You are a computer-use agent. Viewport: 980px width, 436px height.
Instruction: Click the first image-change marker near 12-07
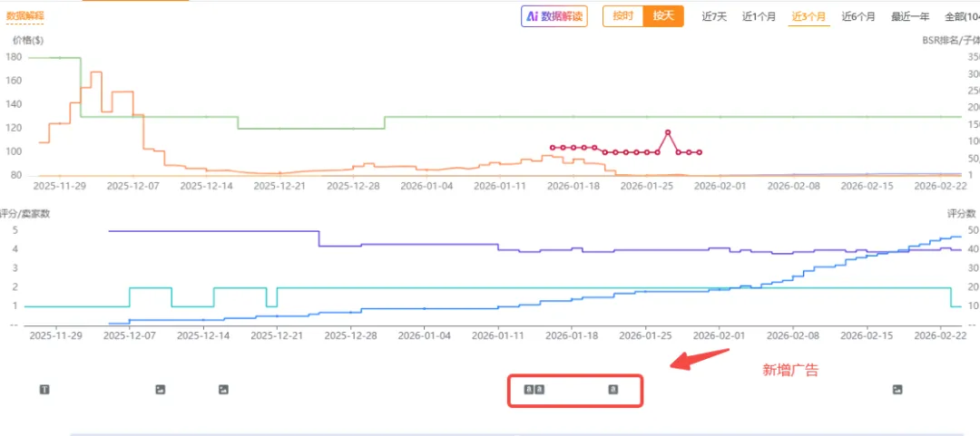161,390
